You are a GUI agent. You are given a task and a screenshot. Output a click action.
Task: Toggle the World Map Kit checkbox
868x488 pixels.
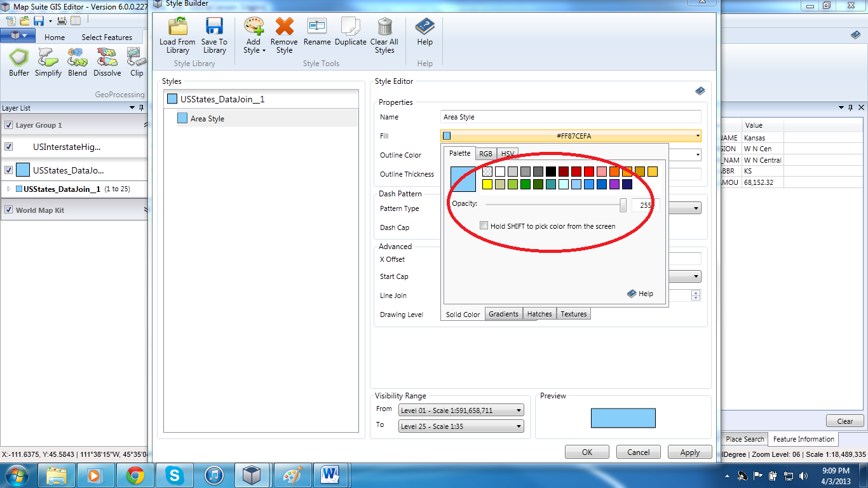click(9, 210)
